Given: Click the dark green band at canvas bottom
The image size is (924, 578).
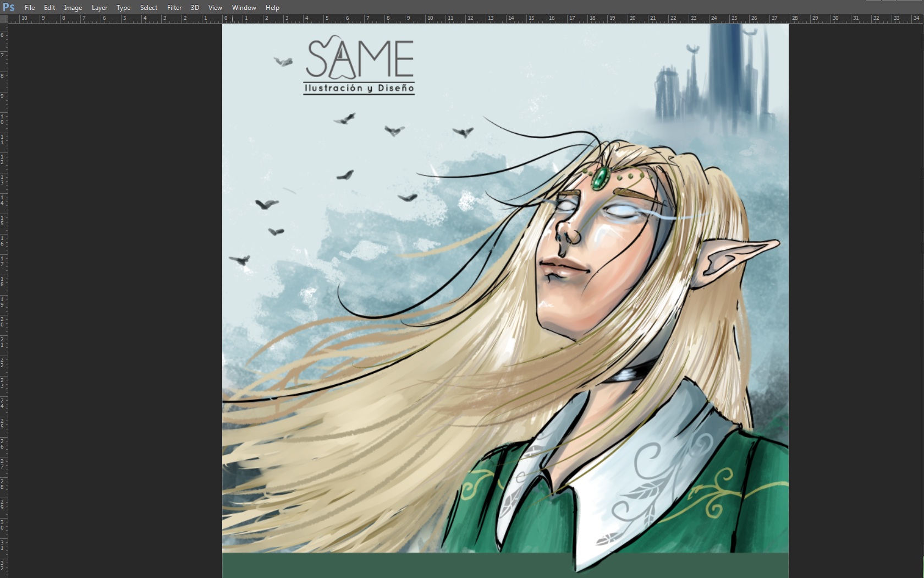Looking at the screenshot, I should coord(396,565).
